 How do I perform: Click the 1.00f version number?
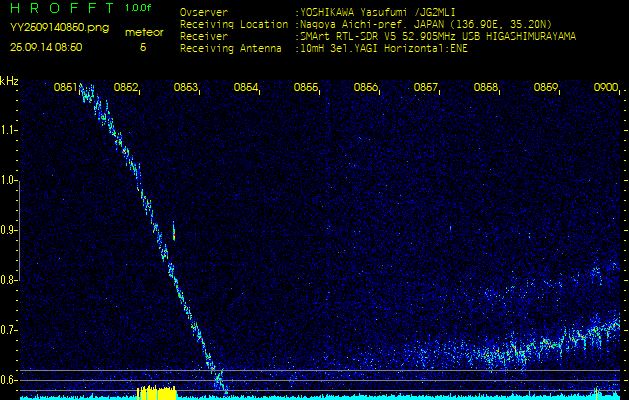(x=139, y=8)
